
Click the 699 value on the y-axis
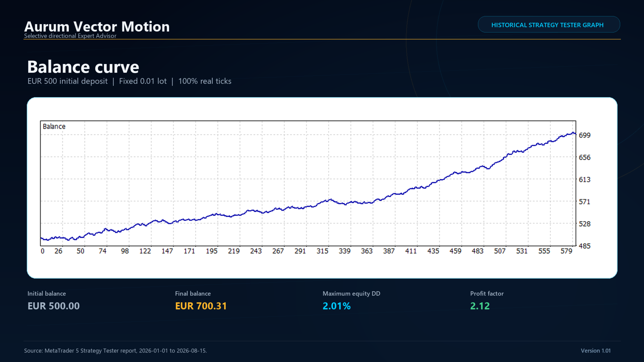tap(585, 135)
